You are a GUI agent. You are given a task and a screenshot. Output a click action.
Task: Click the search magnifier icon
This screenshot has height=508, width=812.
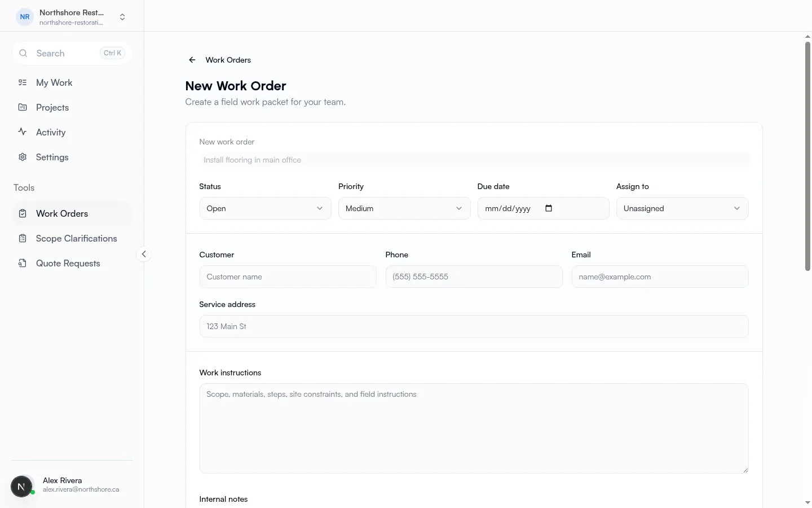tap(23, 53)
